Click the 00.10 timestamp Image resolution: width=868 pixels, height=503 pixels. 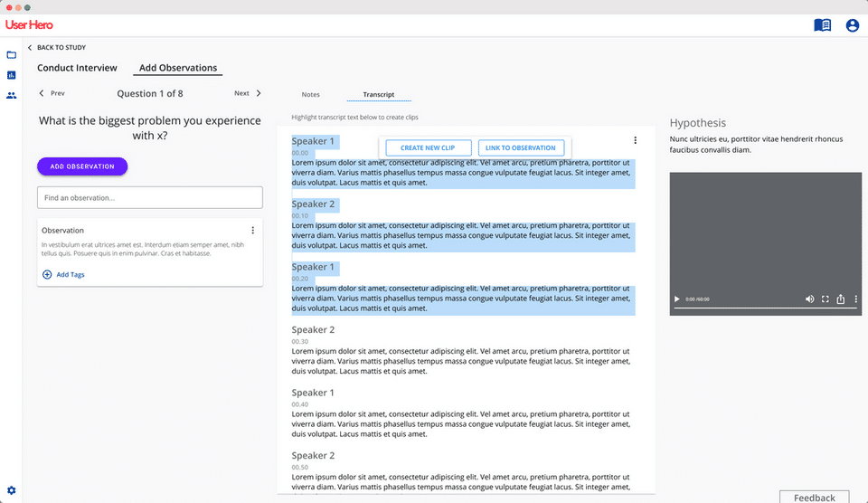tap(300, 216)
